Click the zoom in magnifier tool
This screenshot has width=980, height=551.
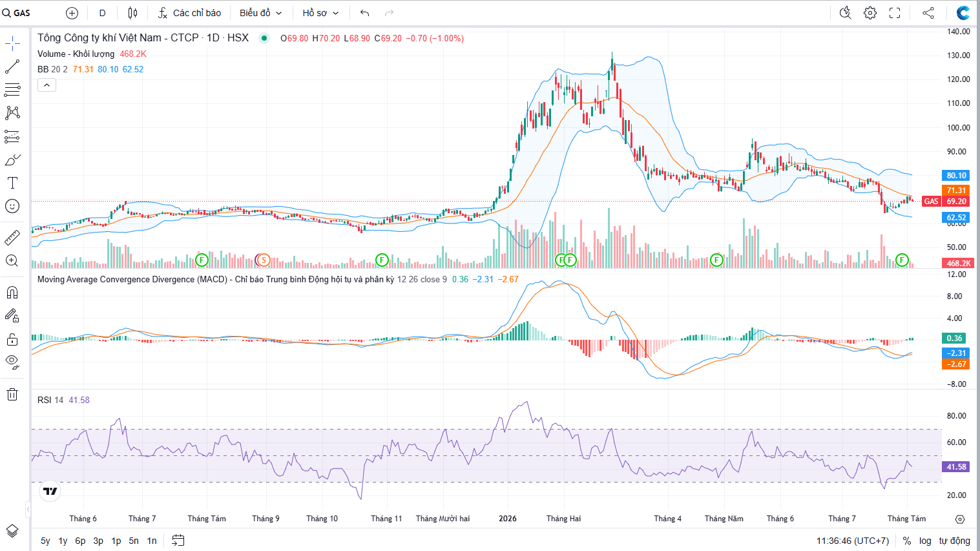(12, 261)
